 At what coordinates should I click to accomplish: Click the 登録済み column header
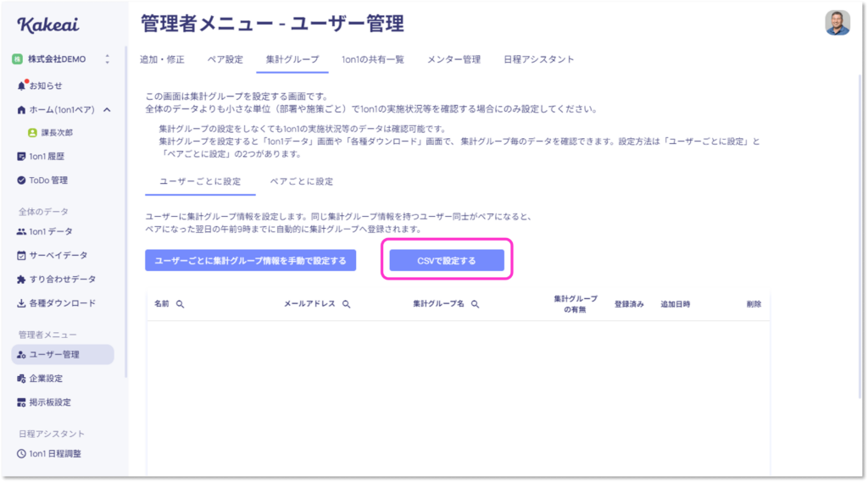point(629,304)
